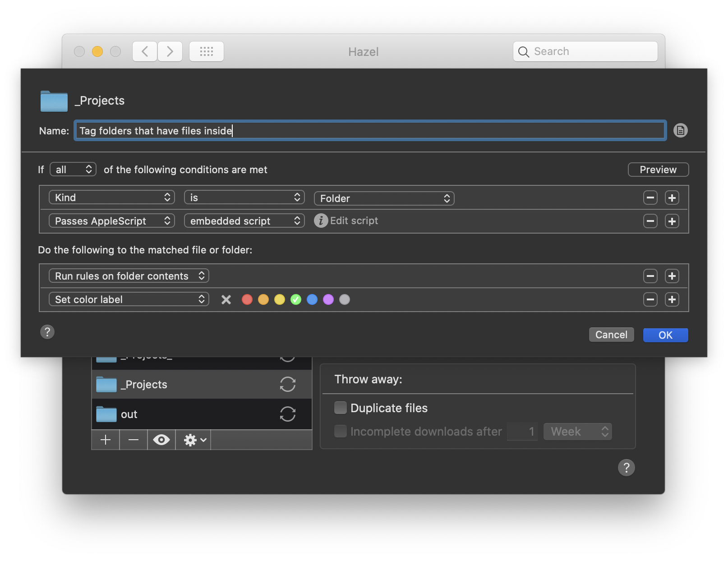This screenshot has width=728, height=561.
Task: Add action after Run rules row
Action: pos(672,276)
